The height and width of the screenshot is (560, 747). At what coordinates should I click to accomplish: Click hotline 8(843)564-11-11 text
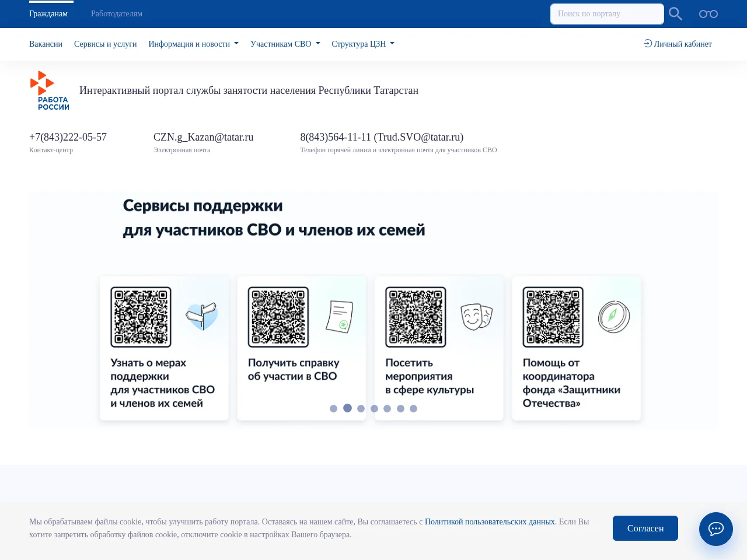[382, 137]
